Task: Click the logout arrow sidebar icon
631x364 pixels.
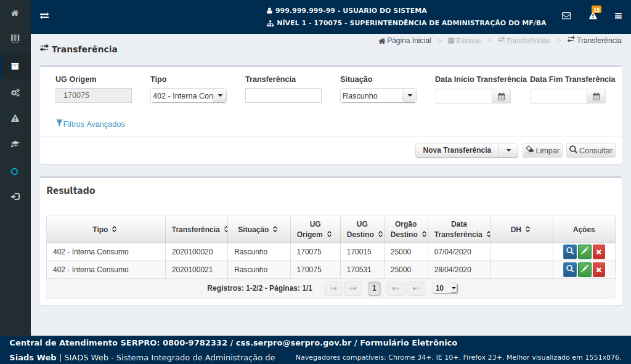Action: tap(15, 196)
